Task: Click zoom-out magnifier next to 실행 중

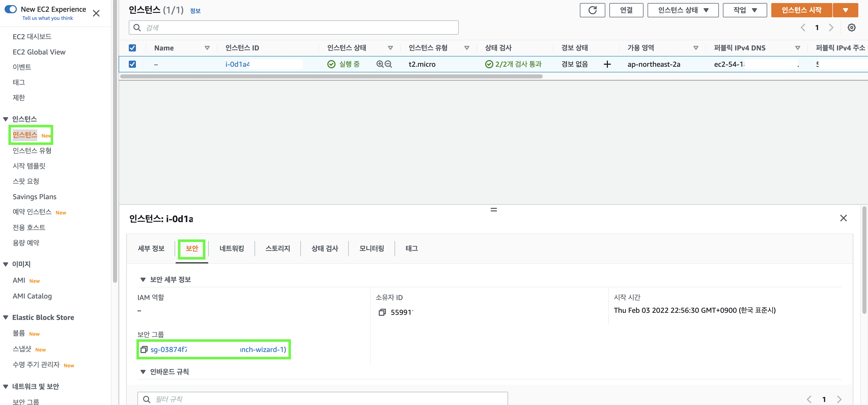Action: click(388, 64)
